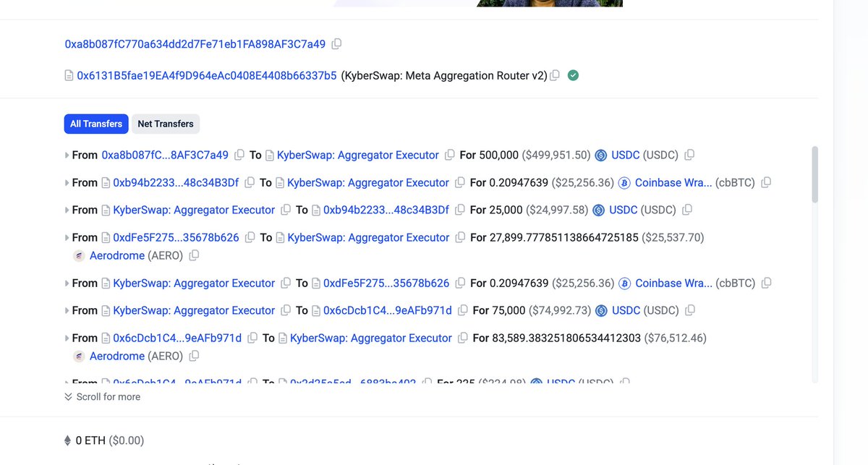Expand cbBTC transfer row to 0xdFe5F275...35678b626
This screenshot has width=868, height=465.
pos(67,283)
